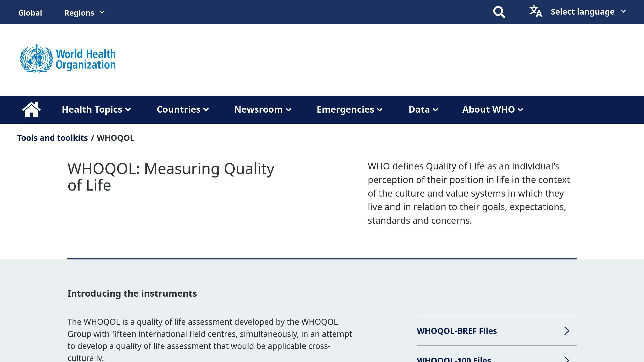This screenshot has width=644, height=362.
Task: Click the arrow beside WHOQOL-BREF Files
Action: [x=567, y=331]
